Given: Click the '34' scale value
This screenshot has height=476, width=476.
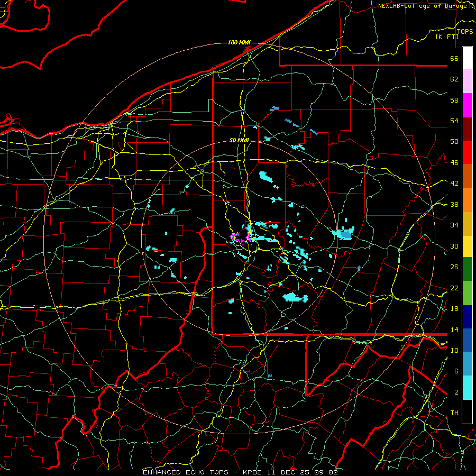Looking at the screenshot, I should (x=454, y=225).
